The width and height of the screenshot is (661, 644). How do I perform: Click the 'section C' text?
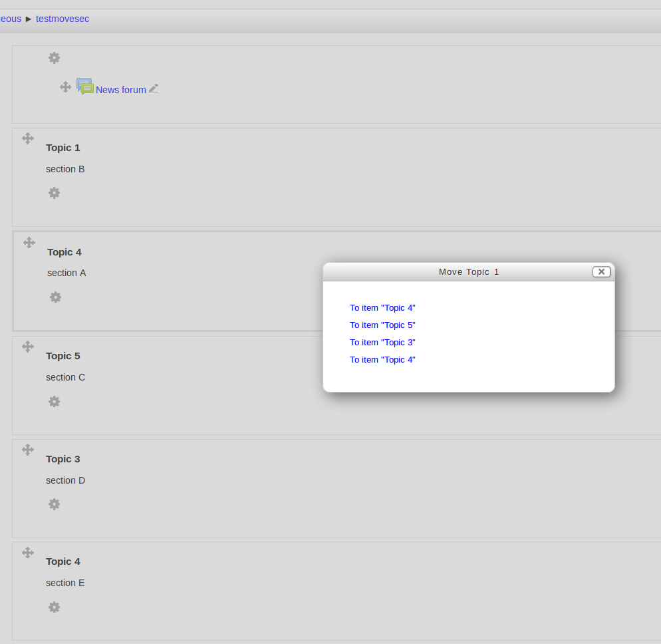pos(65,377)
